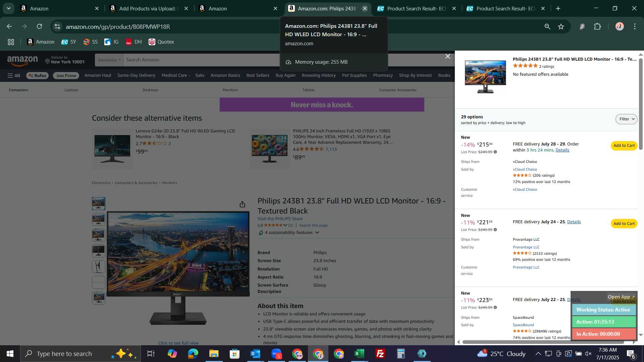
Task: Select the fourth product thumbnail (dark monitor)
Action: coord(99,251)
